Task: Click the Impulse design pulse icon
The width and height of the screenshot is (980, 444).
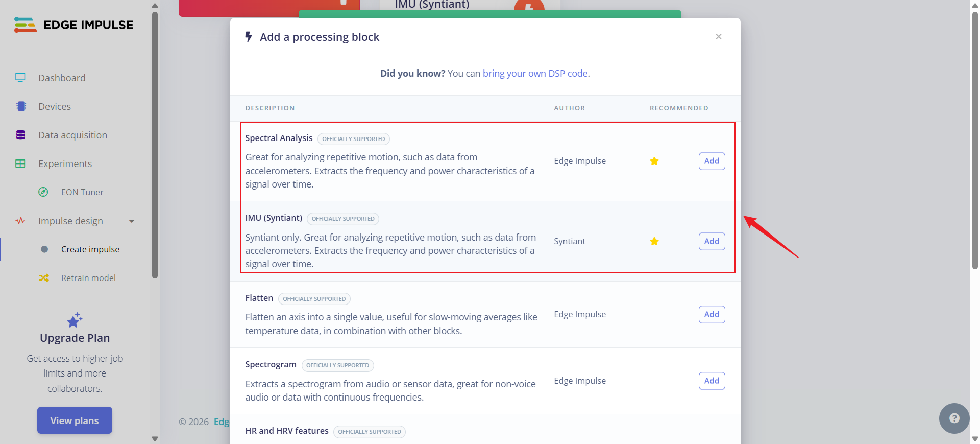Action: click(x=20, y=221)
